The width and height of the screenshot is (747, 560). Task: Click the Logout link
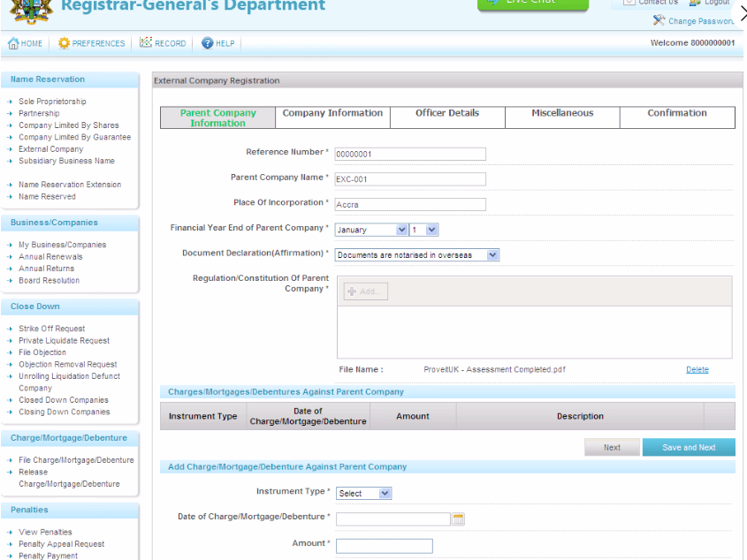click(717, 3)
